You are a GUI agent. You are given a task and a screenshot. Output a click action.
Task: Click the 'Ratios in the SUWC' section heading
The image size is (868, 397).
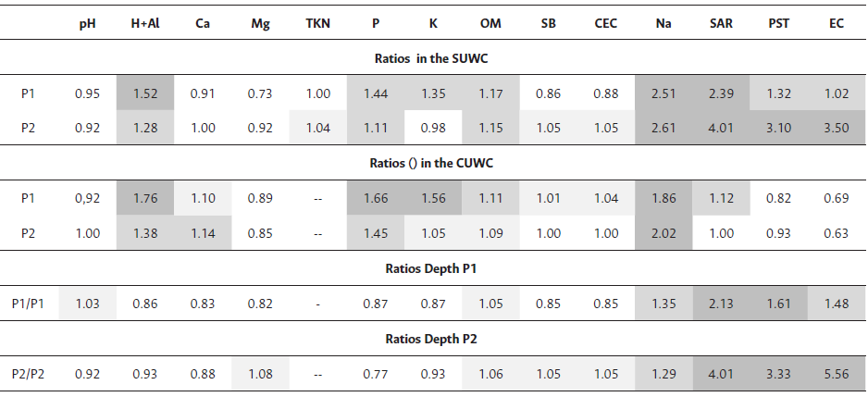pyautogui.click(x=433, y=58)
